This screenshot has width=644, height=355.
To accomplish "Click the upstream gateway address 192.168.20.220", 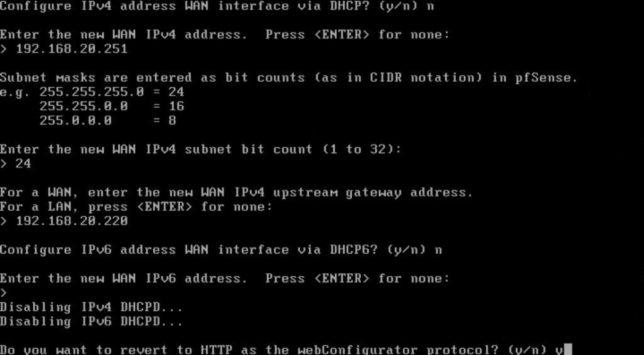I will pos(72,221).
